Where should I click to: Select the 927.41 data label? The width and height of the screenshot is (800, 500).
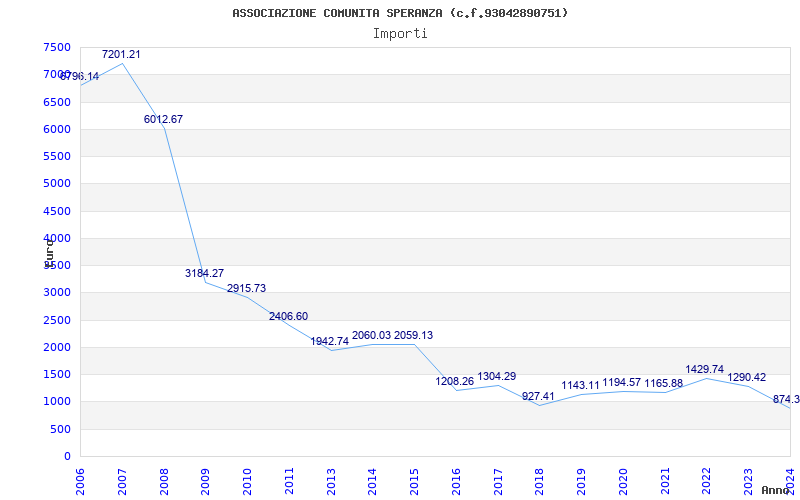[538, 396]
